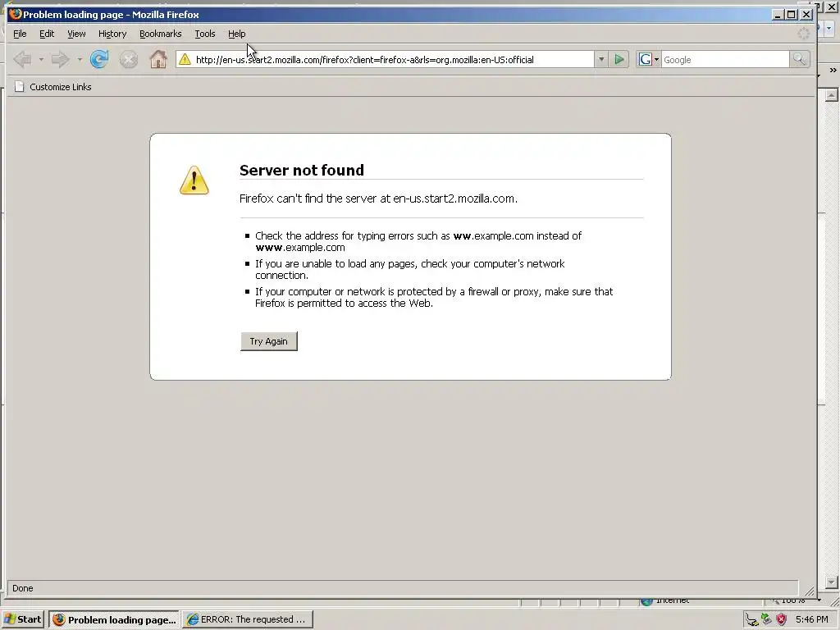The image size is (840, 630).
Task: Go back with the Back arrow
Action: tap(22, 59)
